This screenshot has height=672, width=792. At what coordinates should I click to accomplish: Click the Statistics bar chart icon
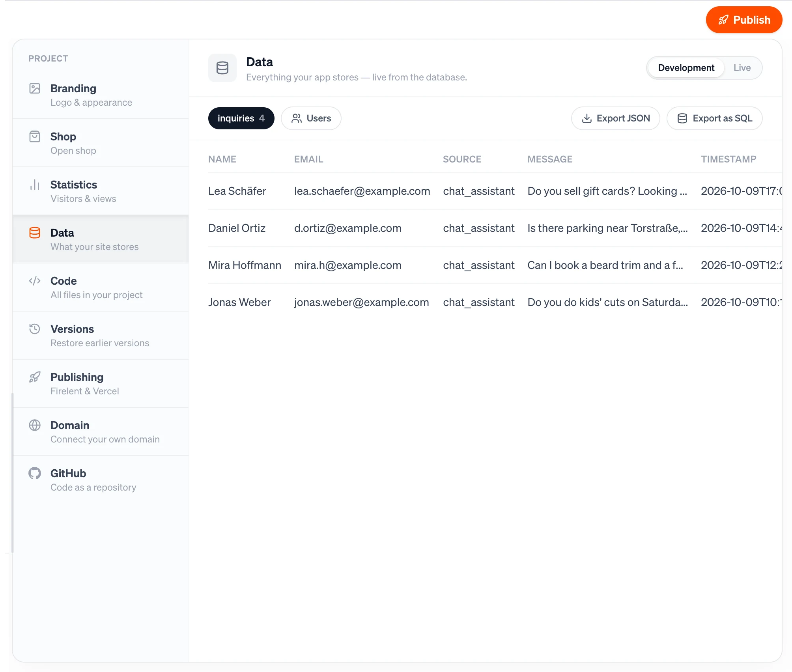coord(35,185)
